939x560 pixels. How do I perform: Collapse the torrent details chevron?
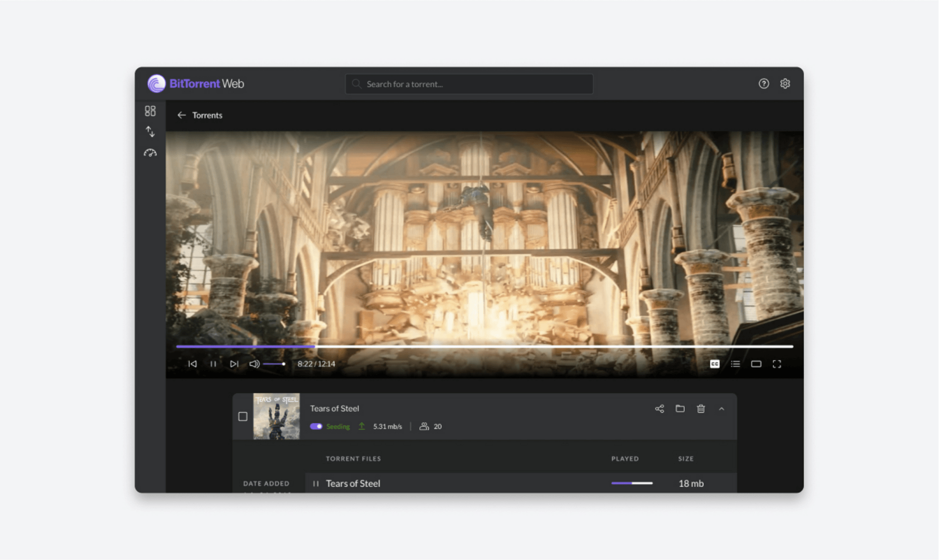(721, 409)
